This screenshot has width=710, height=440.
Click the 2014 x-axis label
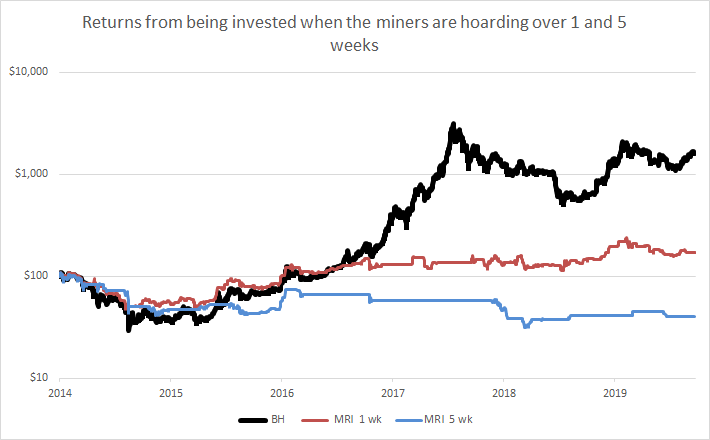tap(60, 392)
